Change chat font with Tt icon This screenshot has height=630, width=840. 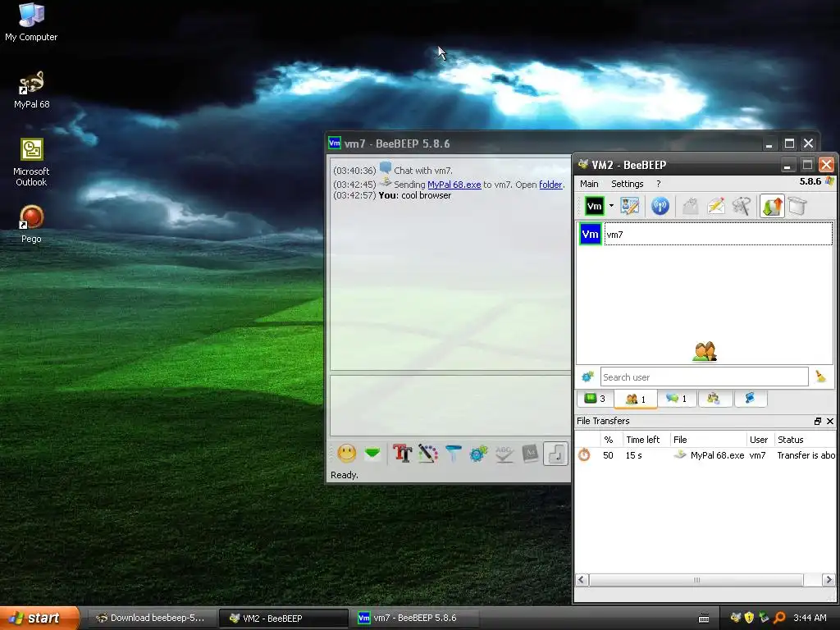402,454
